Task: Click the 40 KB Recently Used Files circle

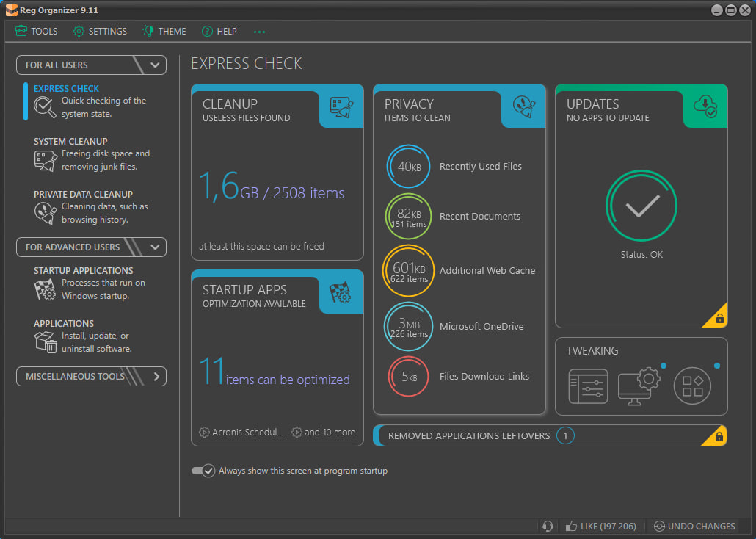Action: click(x=408, y=167)
